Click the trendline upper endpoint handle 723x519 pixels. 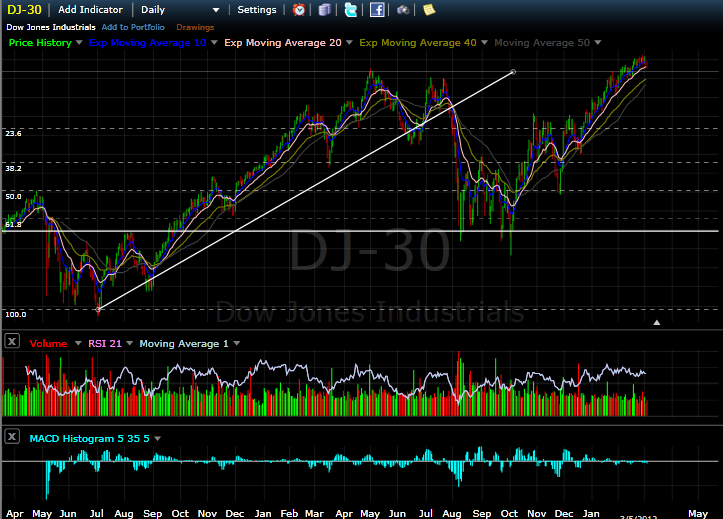(x=513, y=72)
